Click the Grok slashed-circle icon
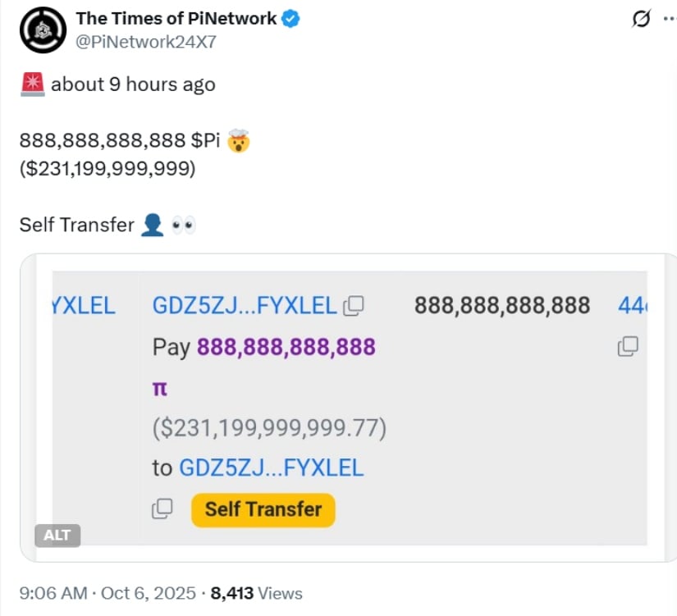 (641, 19)
